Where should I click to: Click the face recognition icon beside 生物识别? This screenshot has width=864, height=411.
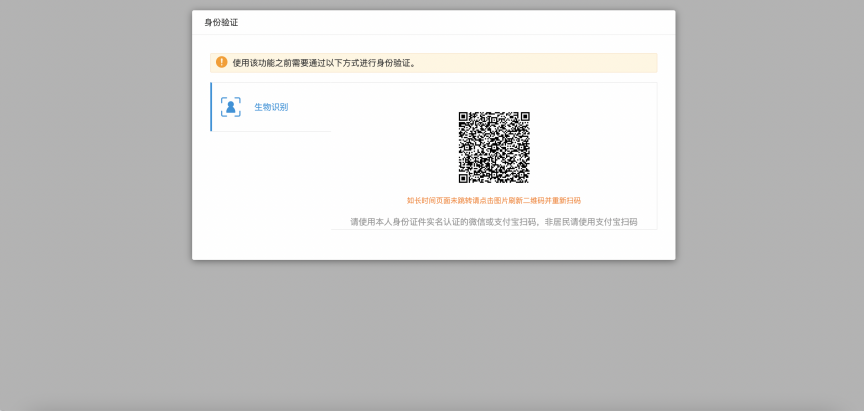pyautogui.click(x=230, y=107)
